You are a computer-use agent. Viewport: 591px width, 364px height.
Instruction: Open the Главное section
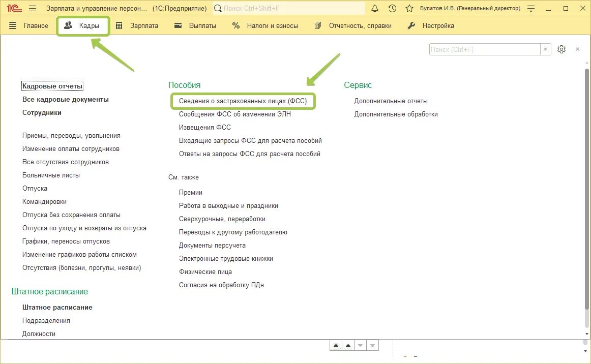[x=36, y=25]
